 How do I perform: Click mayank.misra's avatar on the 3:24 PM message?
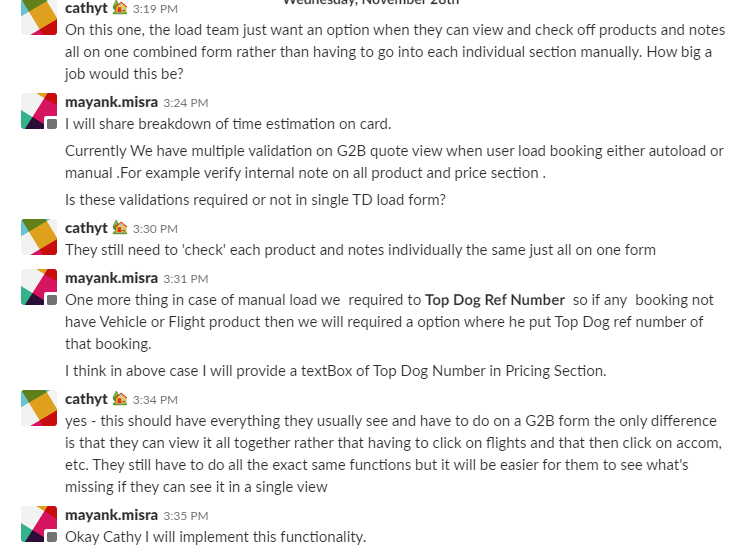pyautogui.click(x=39, y=111)
